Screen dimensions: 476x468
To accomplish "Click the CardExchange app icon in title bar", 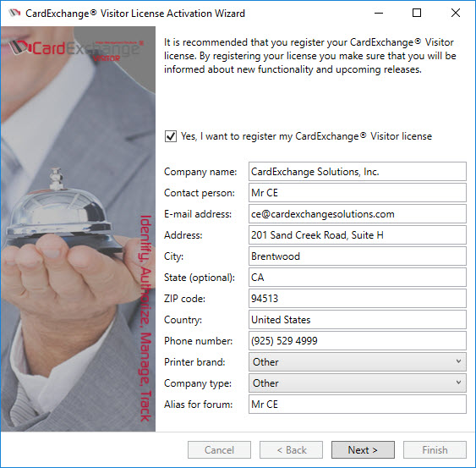I will click(x=14, y=13).
